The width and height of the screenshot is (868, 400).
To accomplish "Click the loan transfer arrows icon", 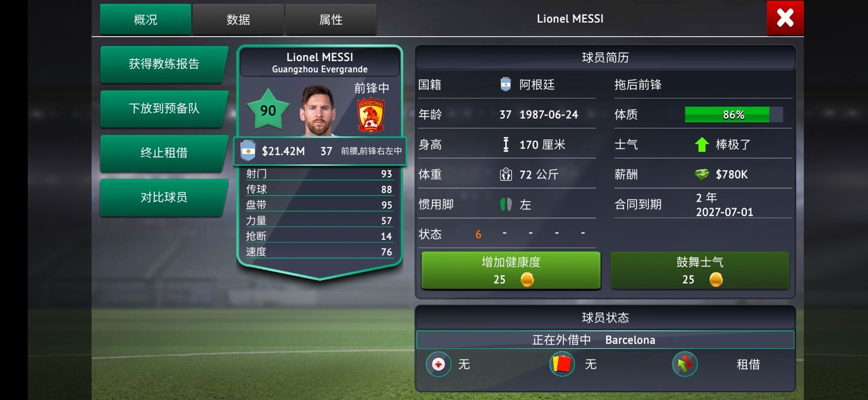I will coord(685,364).
